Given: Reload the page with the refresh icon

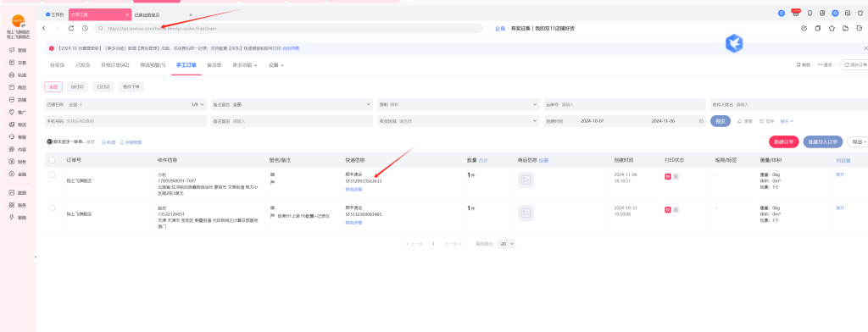Looking at the screenshot, I should point(71,28).
